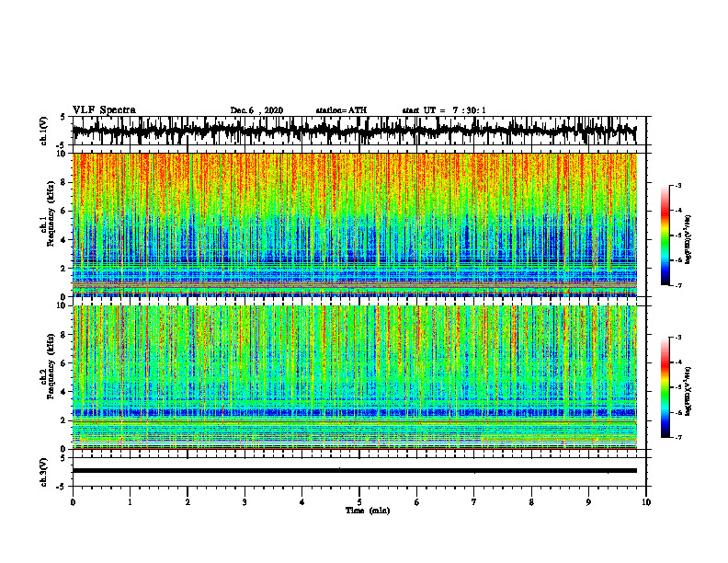
Task: Click the "ch.1 Frequency (kHz)" axis label
Action: [49, 214]
